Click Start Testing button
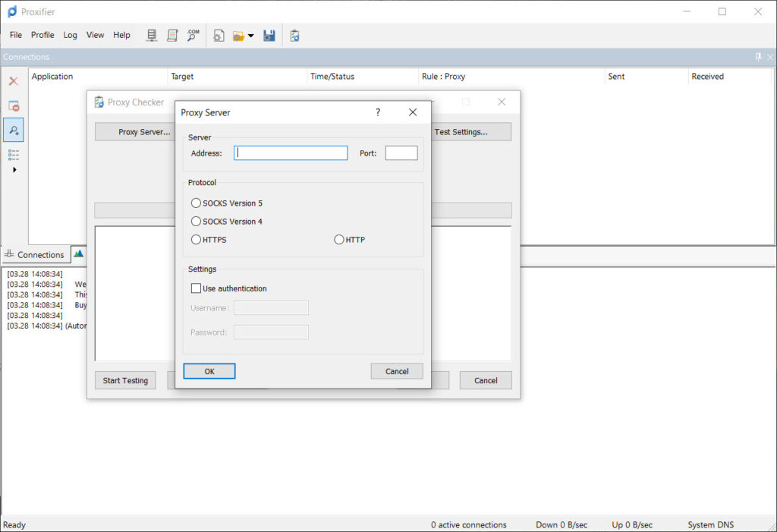The width and height of the screenshot is (777, 532). click(125, 381)
